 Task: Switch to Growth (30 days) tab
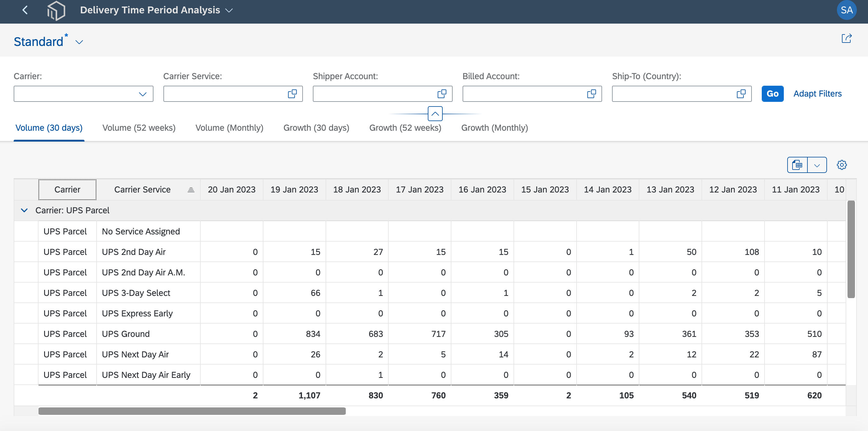pos(316,128)
